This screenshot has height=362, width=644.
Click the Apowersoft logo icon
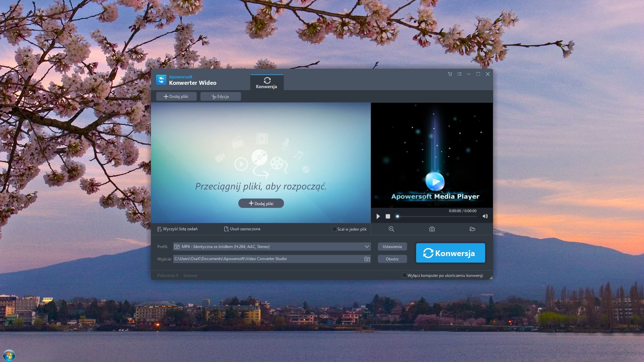(x=161, y=80)
